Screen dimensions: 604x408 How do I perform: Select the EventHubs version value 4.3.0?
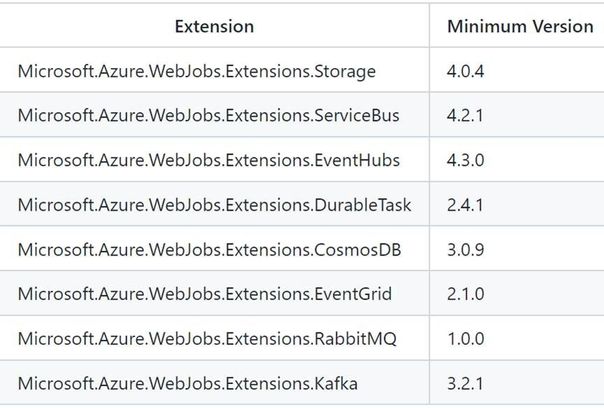click(x=466, y=160)
